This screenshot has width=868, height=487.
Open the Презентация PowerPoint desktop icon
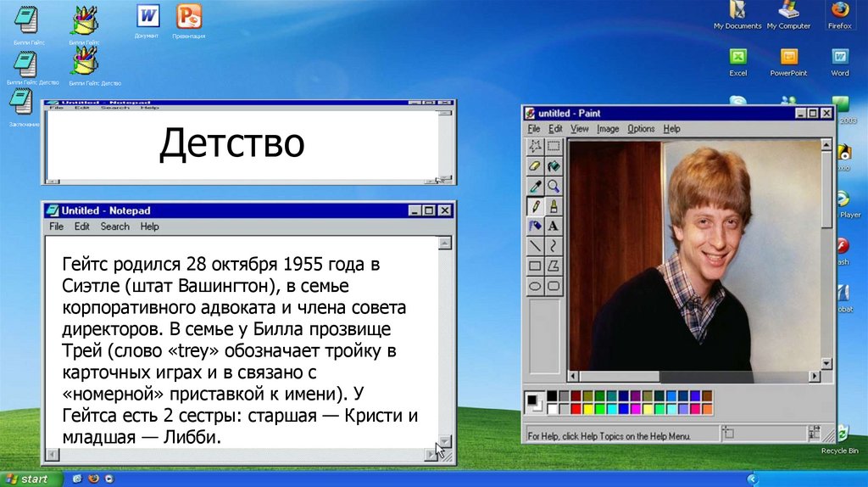point(189,21)
